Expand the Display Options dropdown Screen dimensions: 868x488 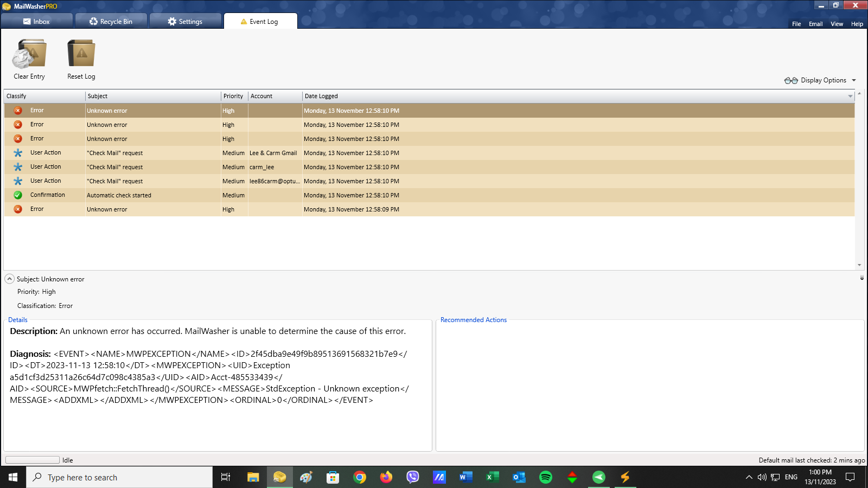point(854,80)
